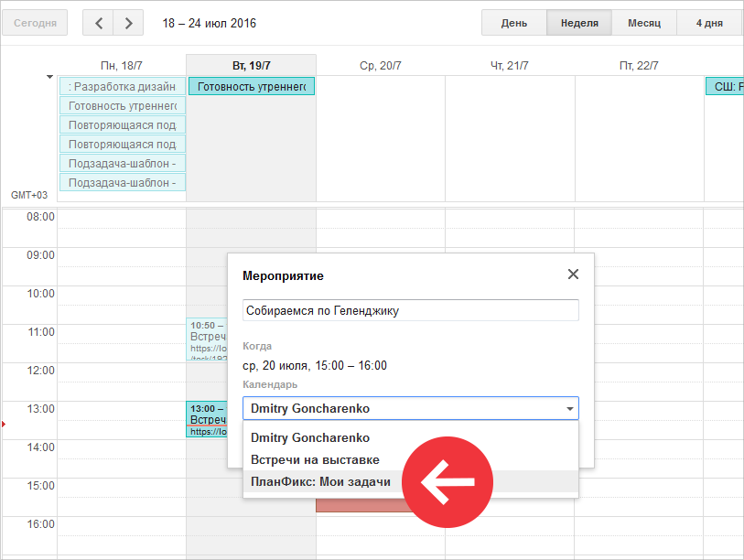Switch to the День view
The height and width of the screenshot is (560, 744).
514,23
